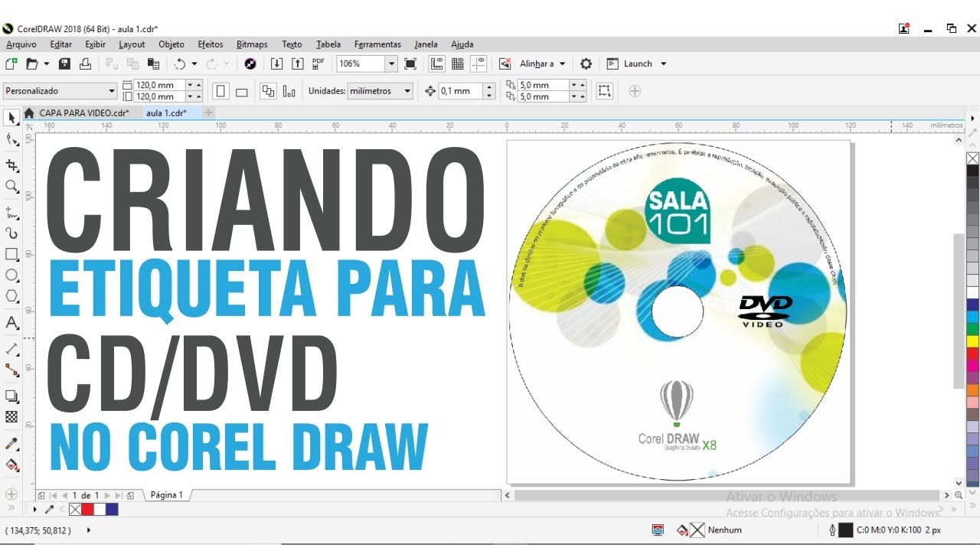Go to the next page arrow
The image size is (980, 551).
click(x=107, y=495)
